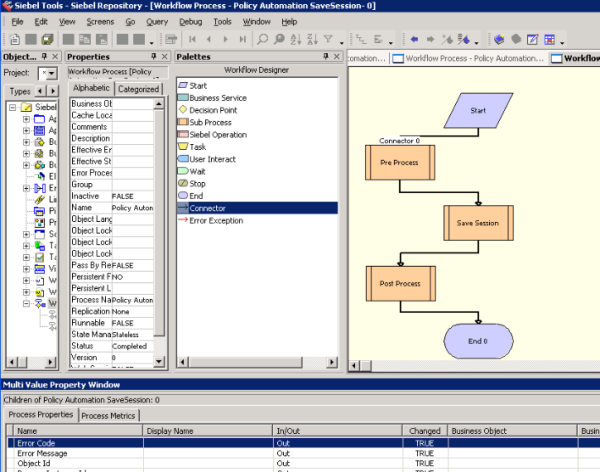Click the Status property value Completed

[132, 346]
